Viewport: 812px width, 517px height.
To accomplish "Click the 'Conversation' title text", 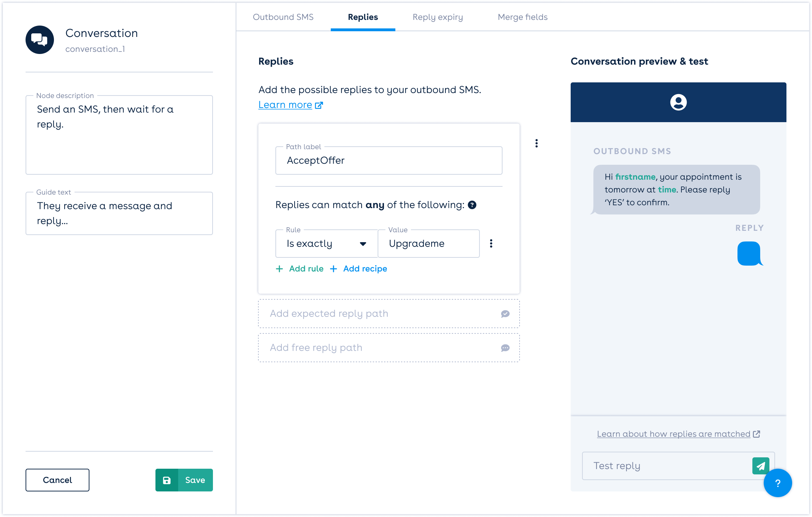I will pyautogui.click(x=101, y=33).
